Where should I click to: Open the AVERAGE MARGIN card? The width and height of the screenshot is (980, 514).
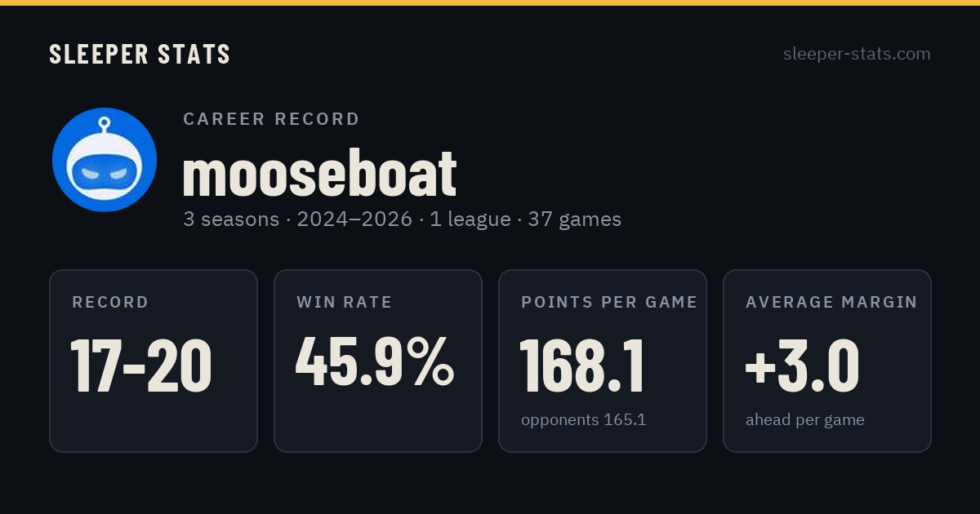point(827,361)
